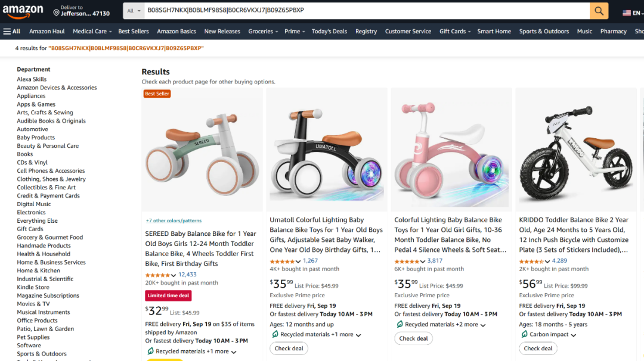644x361 pixels.
Task: Open the All search category dropdown
Action: point(134,11)
